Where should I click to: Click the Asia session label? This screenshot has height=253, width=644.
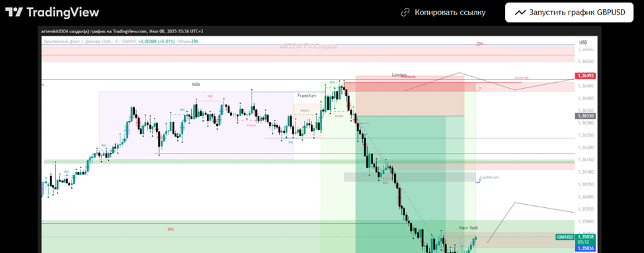pyautogui.click(x=196, y=84)
